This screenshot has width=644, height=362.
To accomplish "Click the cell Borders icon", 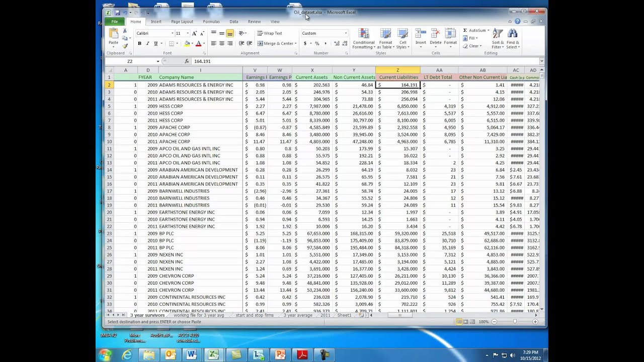I will 171,44.
